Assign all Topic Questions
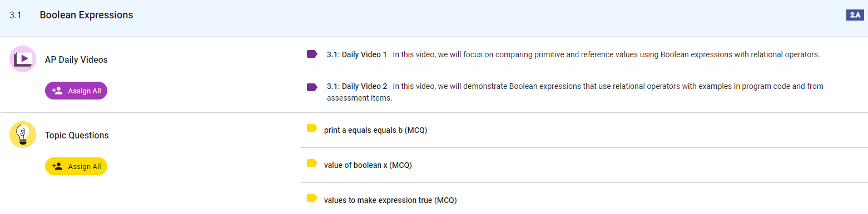 [76, 166]
